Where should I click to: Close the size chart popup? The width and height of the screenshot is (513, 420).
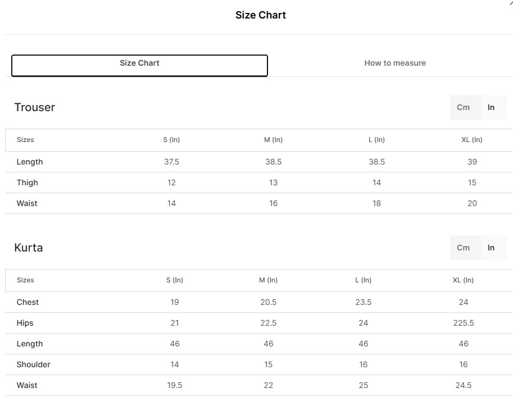[510, 2]
